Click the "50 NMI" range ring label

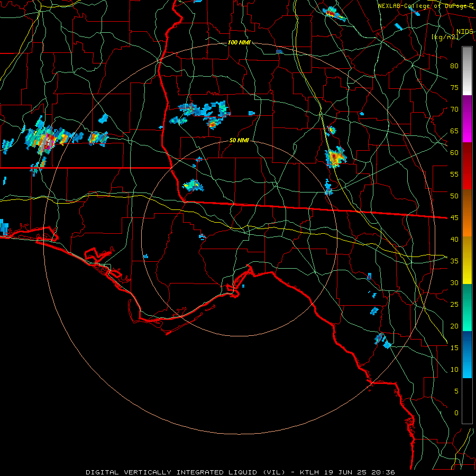(239, 140)
